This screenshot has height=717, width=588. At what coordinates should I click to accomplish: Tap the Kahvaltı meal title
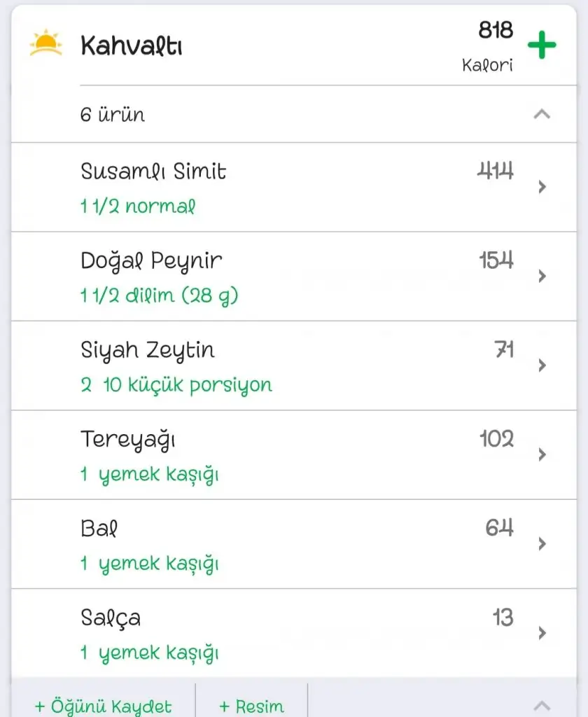(x=132, y=46)
